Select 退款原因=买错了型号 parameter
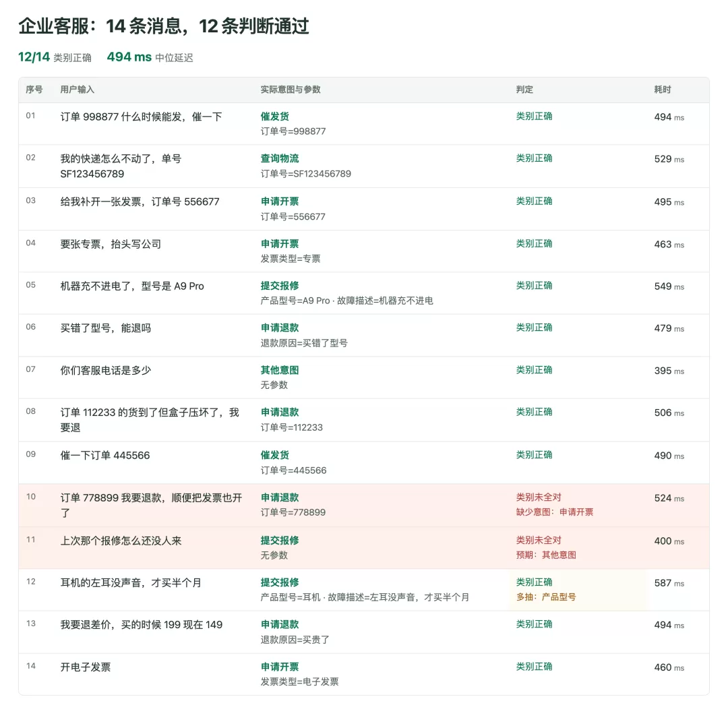This screenshot has height=703, width=728. pyautogui.click(x=303, y=343)
